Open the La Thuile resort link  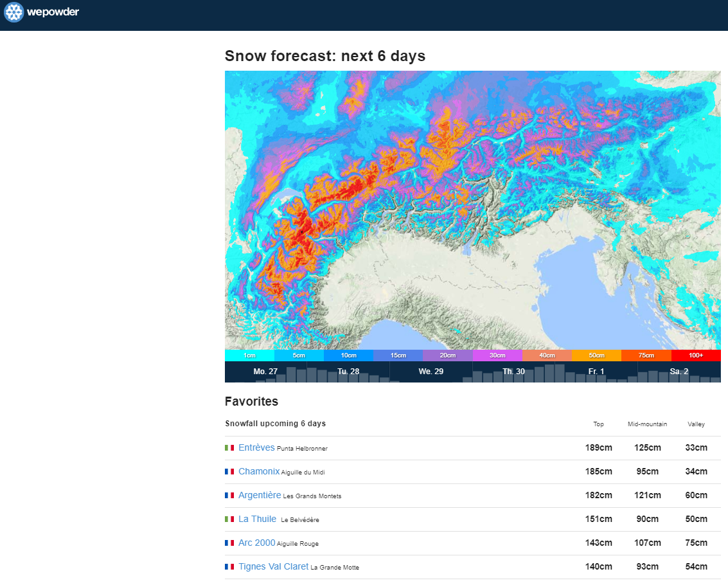coord(257,519)
